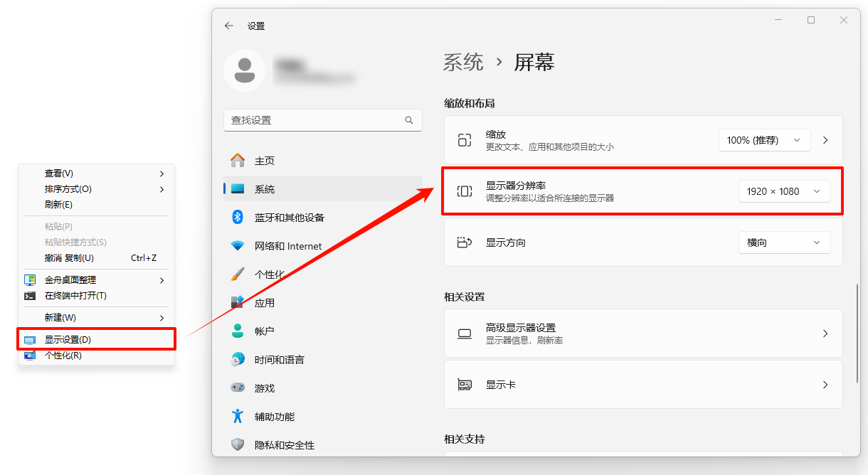Select 在终端中打开(T) from the menu
The width and height of the screenshot is (868, 475).
[x=76, y=295]
